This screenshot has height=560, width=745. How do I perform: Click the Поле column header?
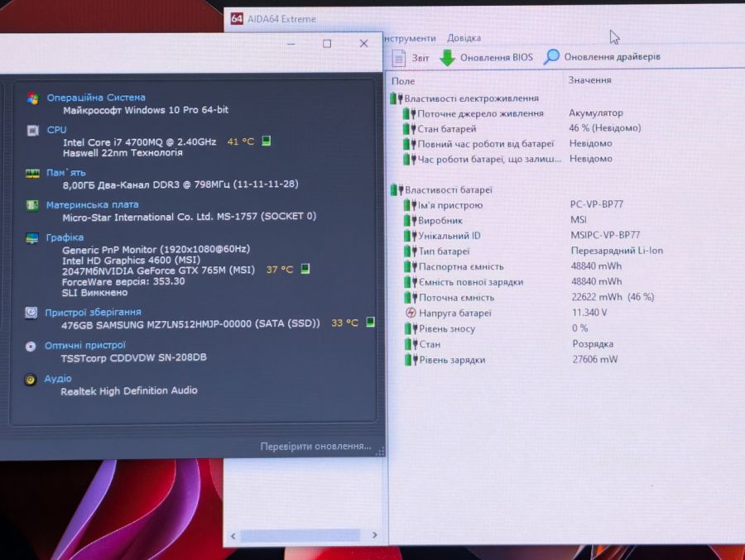[x=403, y=81]
